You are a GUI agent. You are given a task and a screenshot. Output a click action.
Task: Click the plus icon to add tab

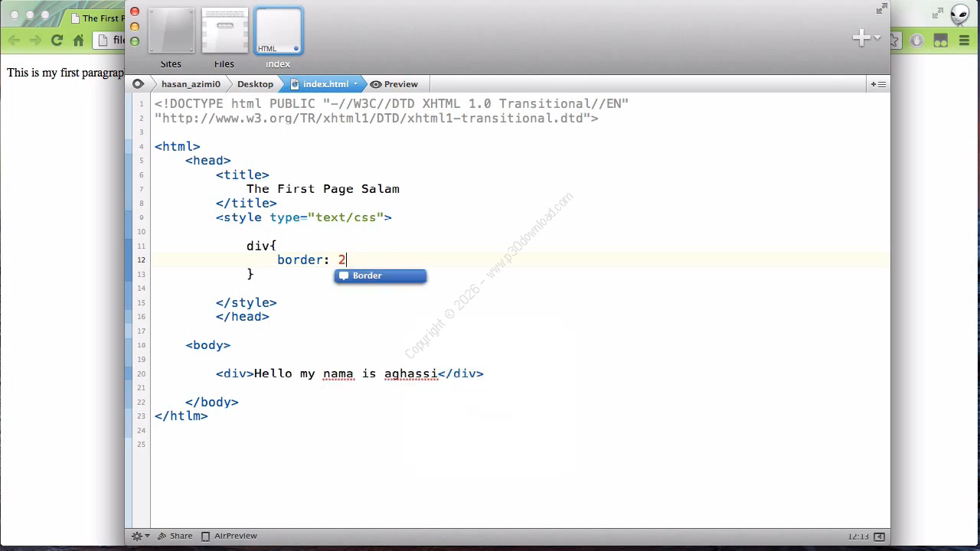pyautogui.click(x=861, y=37)
